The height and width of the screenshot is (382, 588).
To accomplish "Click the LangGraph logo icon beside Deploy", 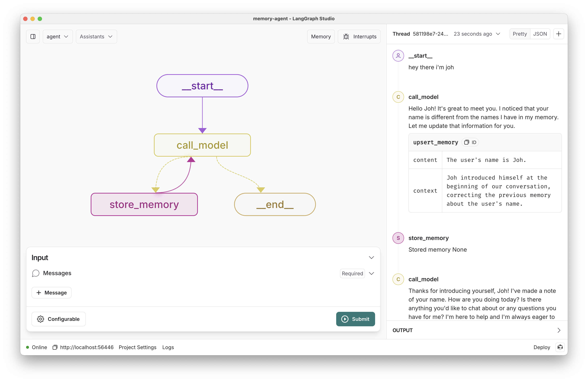I will (x=560, y=347).
